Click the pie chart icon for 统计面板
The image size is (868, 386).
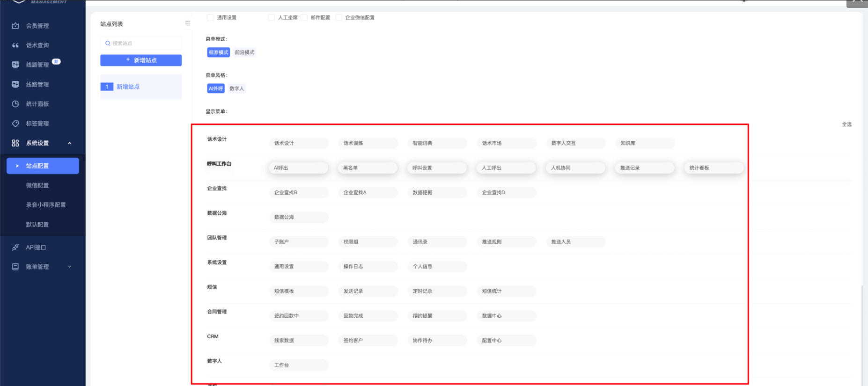point(15,104)
